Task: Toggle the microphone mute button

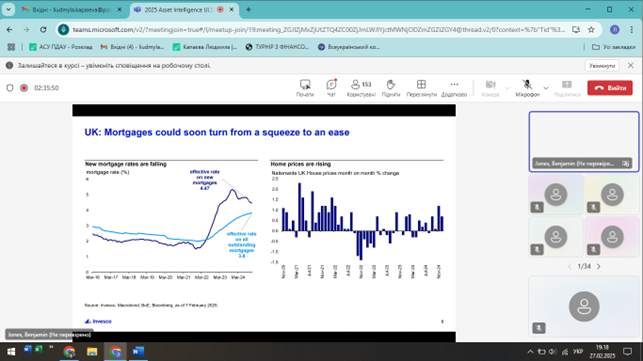Action: (x=527, y=88)
